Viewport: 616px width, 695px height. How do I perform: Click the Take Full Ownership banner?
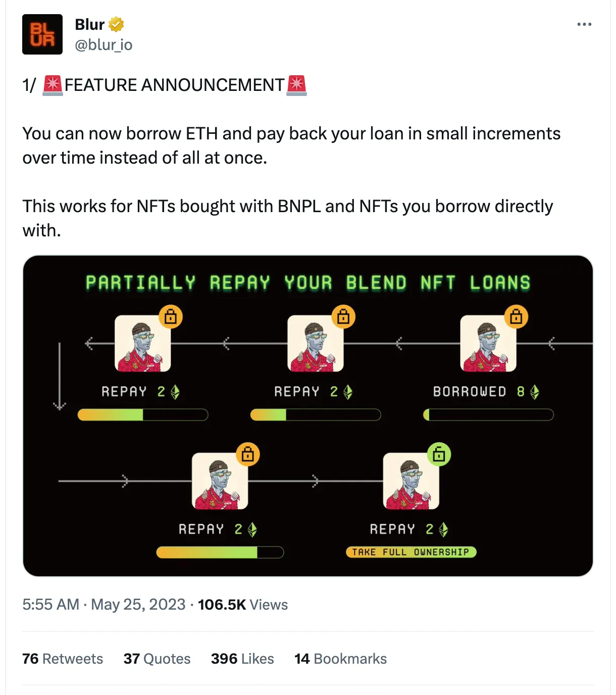coord(411,552)
